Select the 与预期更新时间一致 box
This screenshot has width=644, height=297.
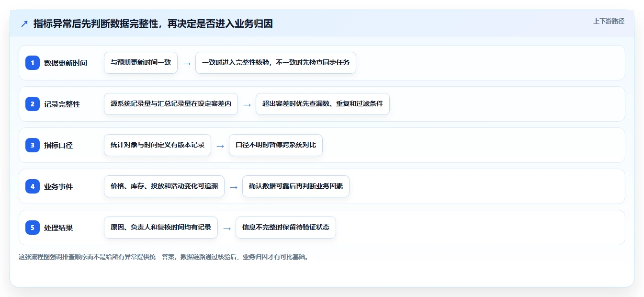point(141,63)
